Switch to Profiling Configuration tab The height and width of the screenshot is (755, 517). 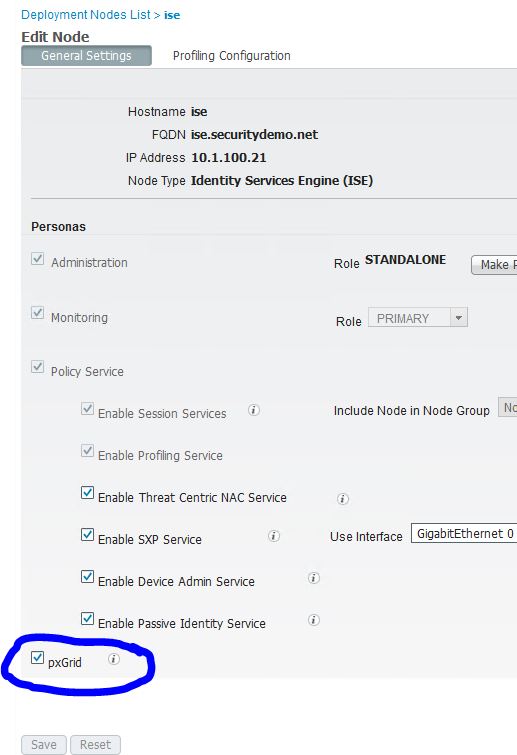tap(232, 56)
